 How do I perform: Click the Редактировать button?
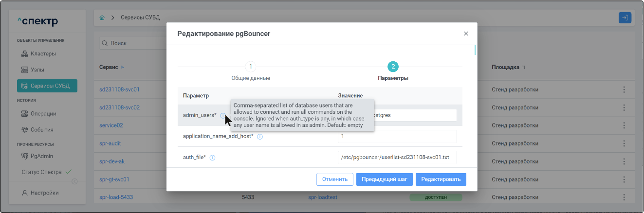(441, 179)
